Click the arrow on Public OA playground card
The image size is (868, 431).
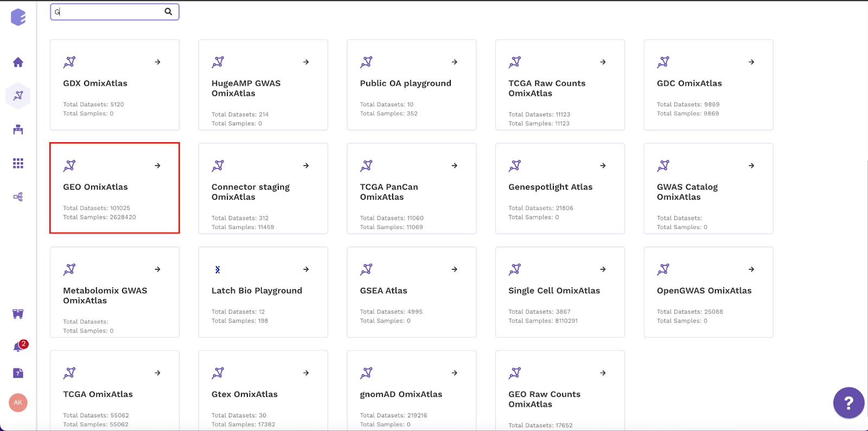point(455,62)
